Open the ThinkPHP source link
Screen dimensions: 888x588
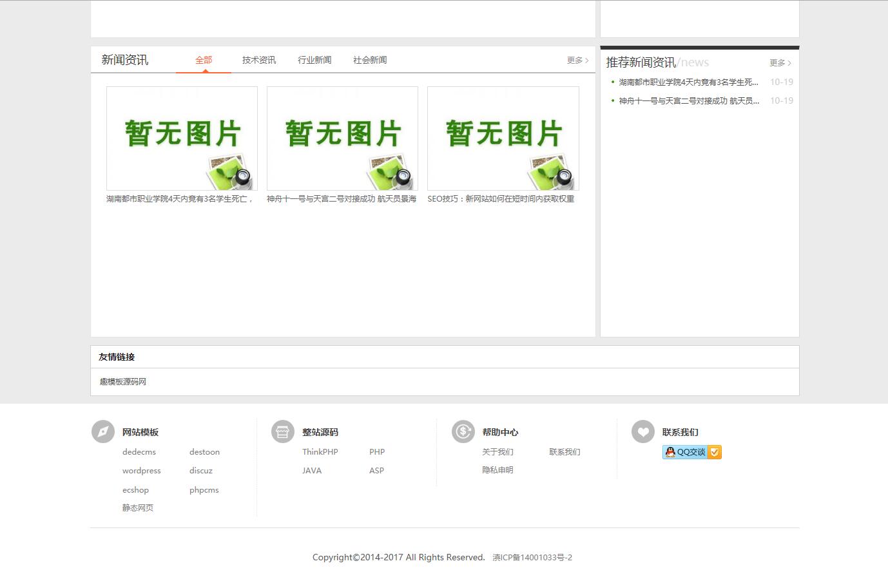coord(320,452)
